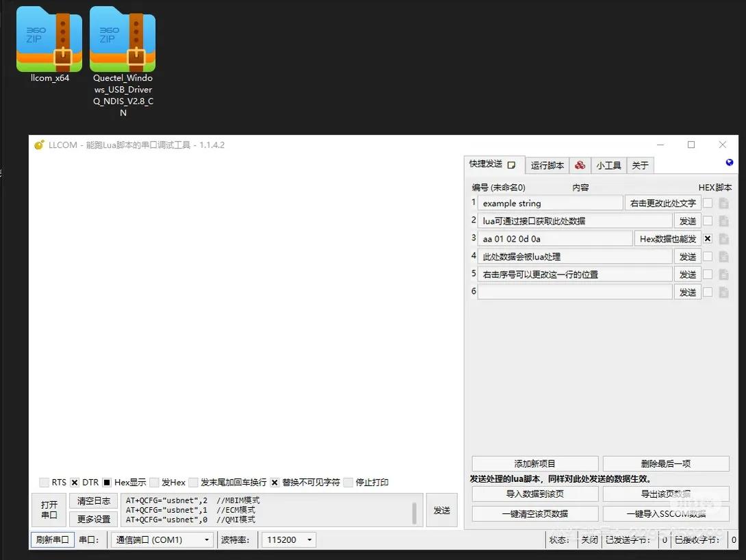Open the serial port 通信端口 (COM1) dropdown
Screen dimensions: 746x560
162,540
